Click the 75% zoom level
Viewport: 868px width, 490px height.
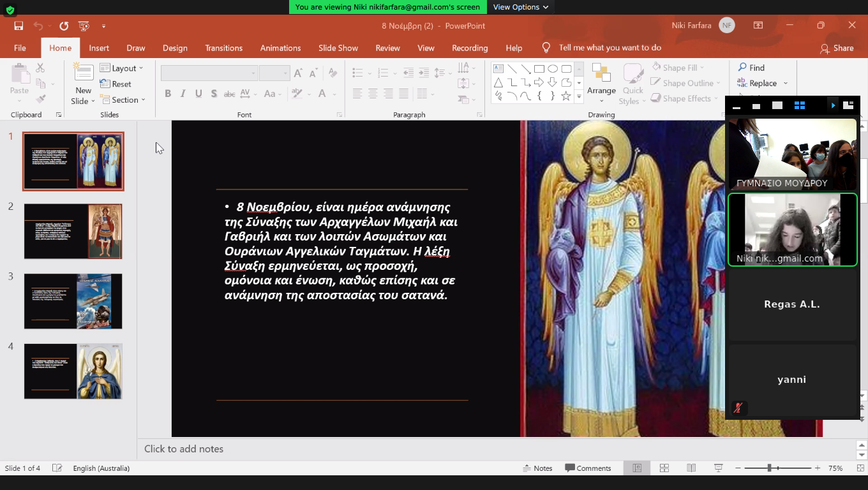(835, 468)
